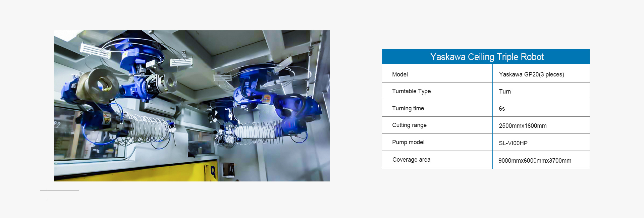
Task: Click the Yaskawa GP20(3 pieces) value
Action: (531, 74)
